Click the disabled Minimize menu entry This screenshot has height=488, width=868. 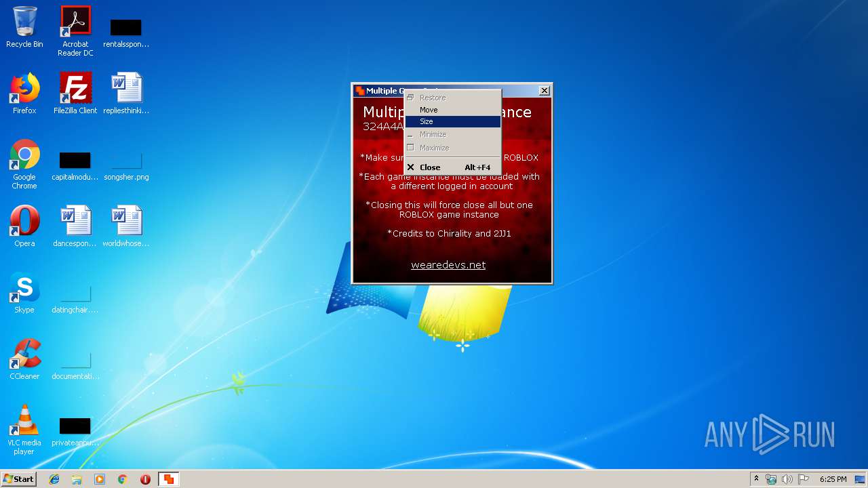452,134
